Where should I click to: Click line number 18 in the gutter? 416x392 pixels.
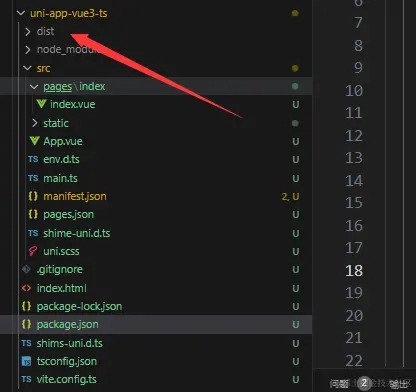[354, 270]
